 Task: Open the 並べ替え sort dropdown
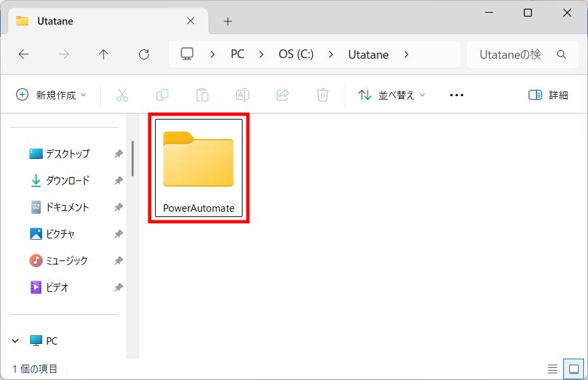392,95
